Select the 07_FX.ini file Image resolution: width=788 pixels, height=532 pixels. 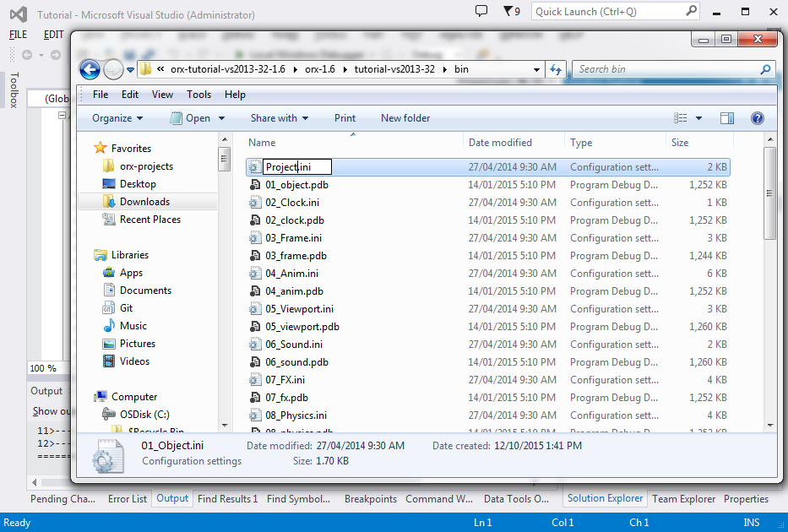[285, 380]
